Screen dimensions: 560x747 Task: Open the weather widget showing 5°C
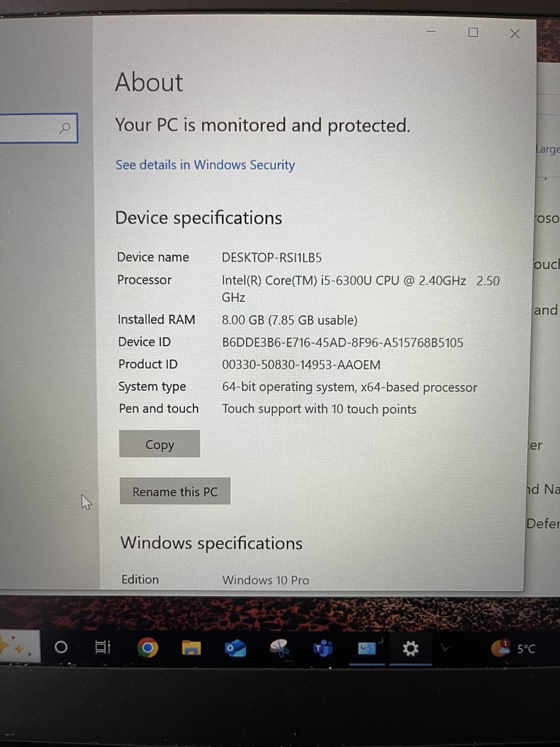coord(513,648)
